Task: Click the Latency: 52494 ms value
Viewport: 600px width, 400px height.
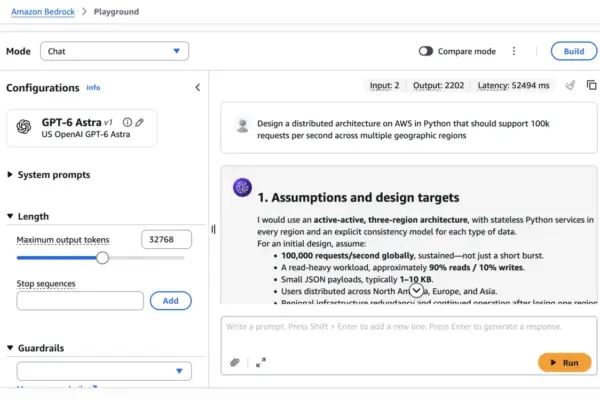Action: [513, 85]
